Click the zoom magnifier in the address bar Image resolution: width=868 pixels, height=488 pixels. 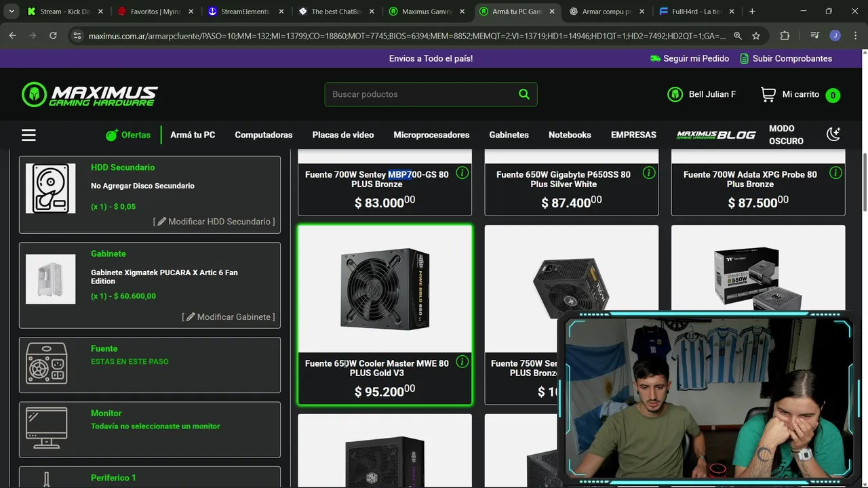pyautogui.click(x=738, y=36)
